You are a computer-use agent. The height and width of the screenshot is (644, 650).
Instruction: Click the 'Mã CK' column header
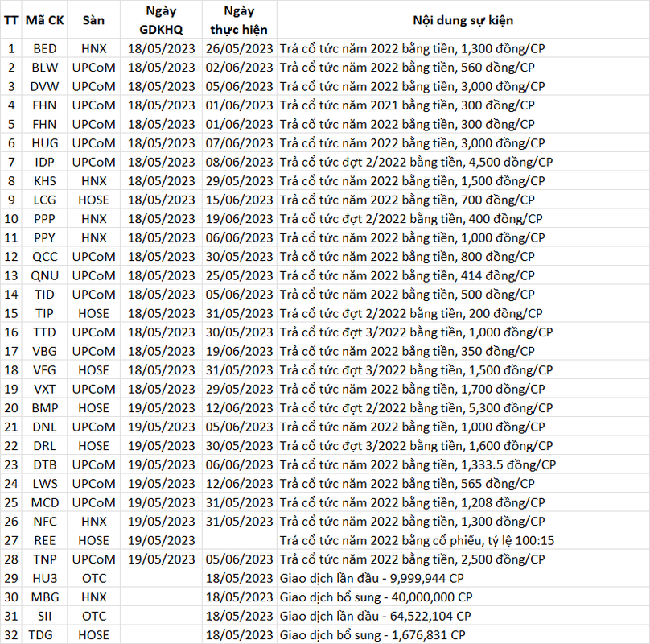pos(44,20)
